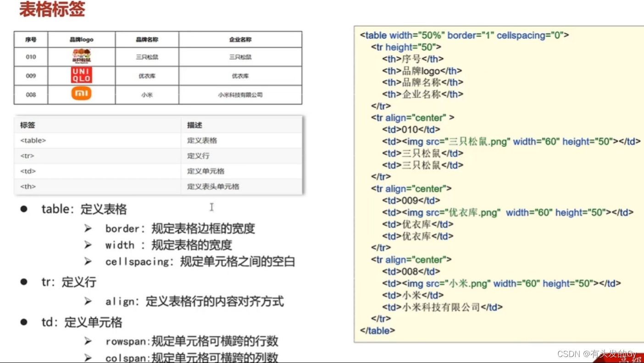644x363 pixels.
Task: Select the 标签 column header in description table
Action: tap(25, 125)
